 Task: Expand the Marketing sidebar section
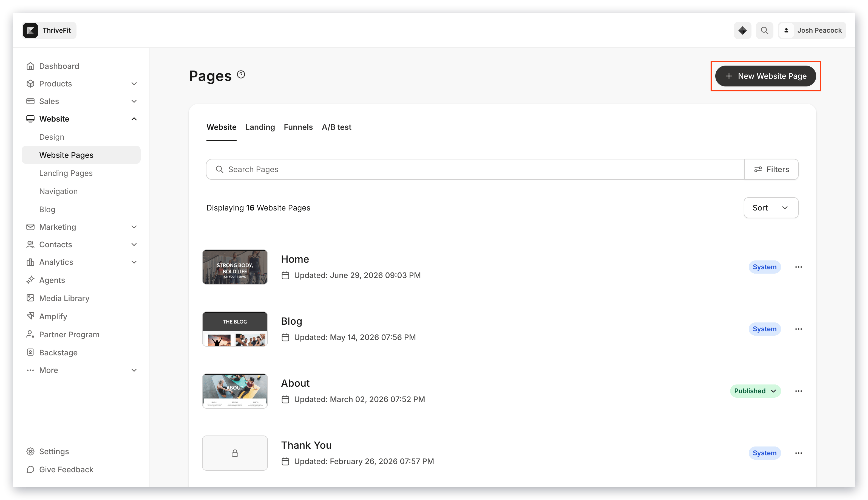134,227
